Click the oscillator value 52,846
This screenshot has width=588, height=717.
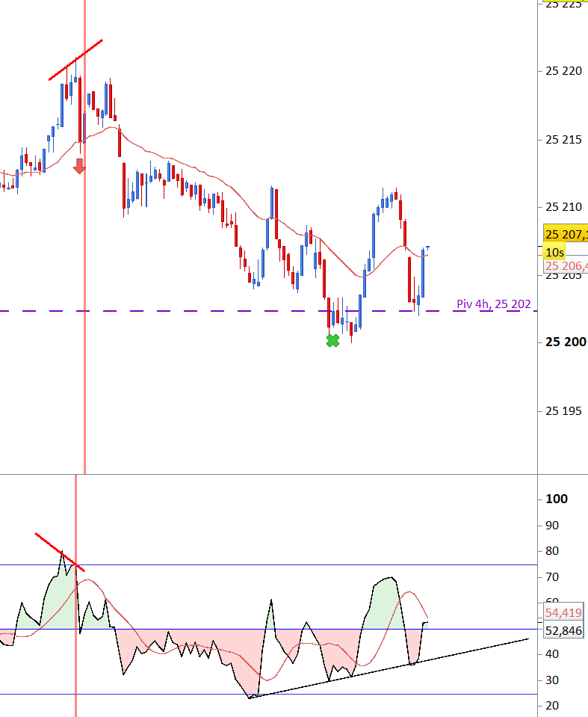coord(563,631)
